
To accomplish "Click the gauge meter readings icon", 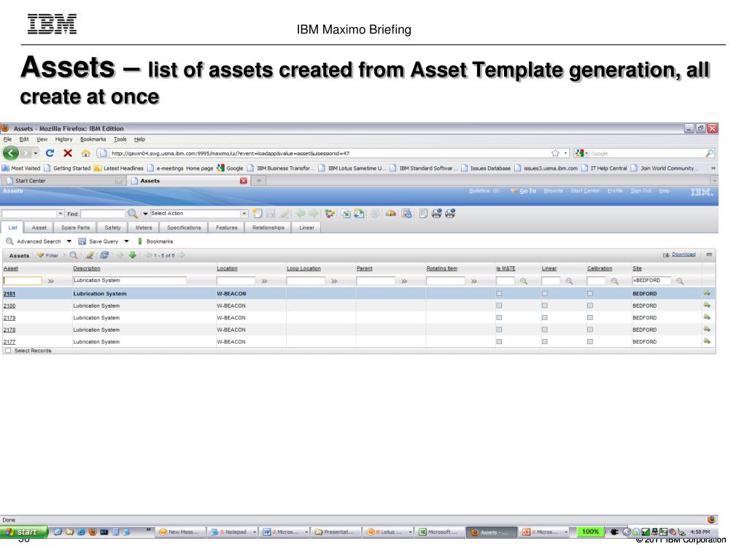I will tap(391, 214).
